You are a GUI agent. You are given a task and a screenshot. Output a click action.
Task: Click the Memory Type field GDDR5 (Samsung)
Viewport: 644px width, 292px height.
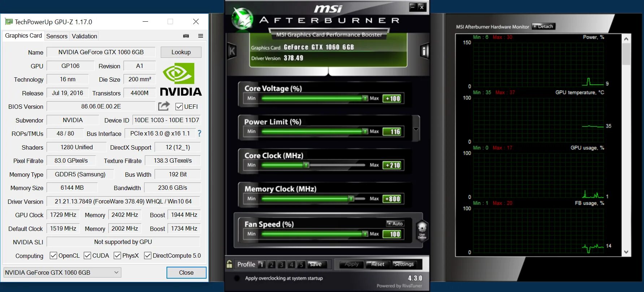click(x=80, y=174)
